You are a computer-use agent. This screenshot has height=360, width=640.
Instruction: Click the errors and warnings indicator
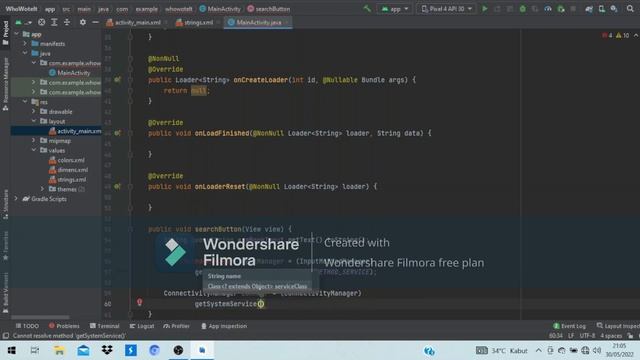(616, 36)
